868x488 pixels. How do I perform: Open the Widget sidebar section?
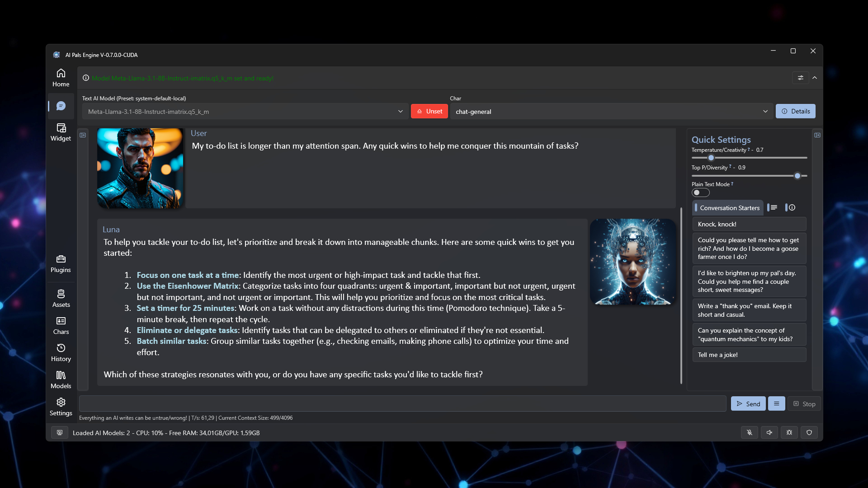click(61, 132)
